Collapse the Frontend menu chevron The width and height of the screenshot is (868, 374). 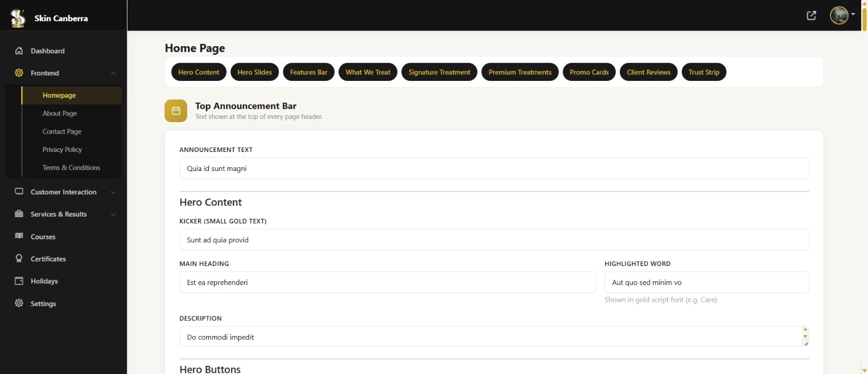point(113,73)
